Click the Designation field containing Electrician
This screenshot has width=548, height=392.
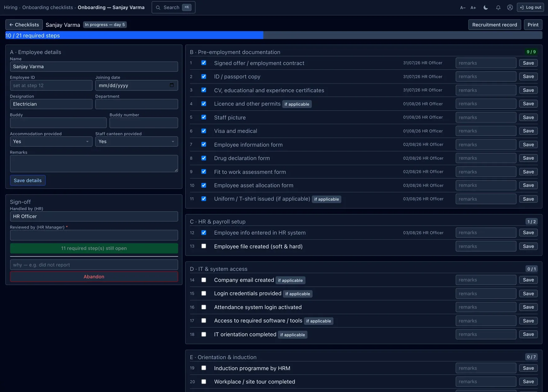click(51, 104)
